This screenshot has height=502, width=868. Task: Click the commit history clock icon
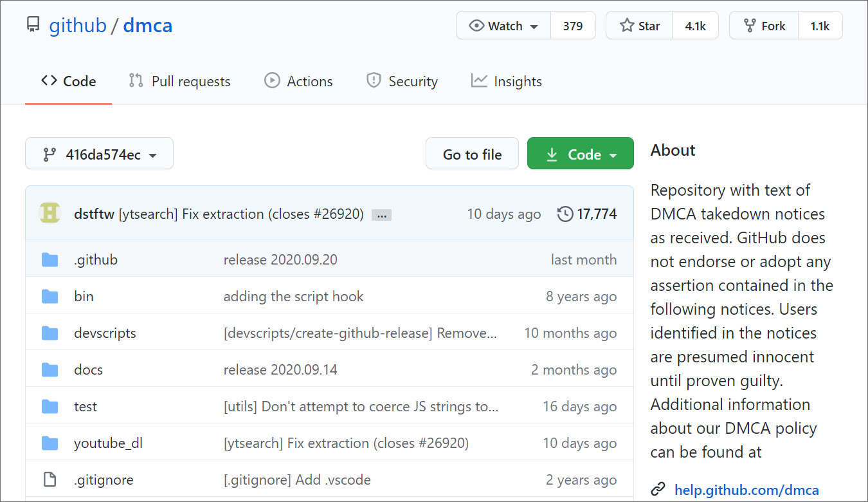565,214
